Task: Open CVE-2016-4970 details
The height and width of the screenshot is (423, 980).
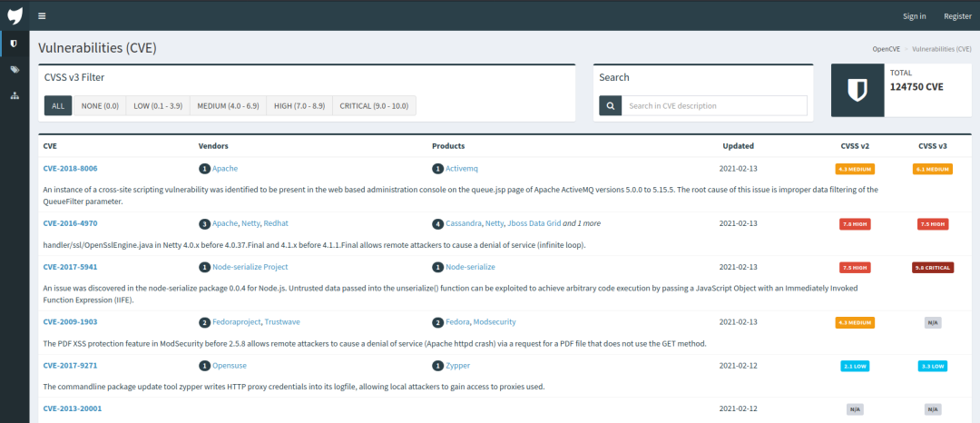Action: [x=70, y=223]
